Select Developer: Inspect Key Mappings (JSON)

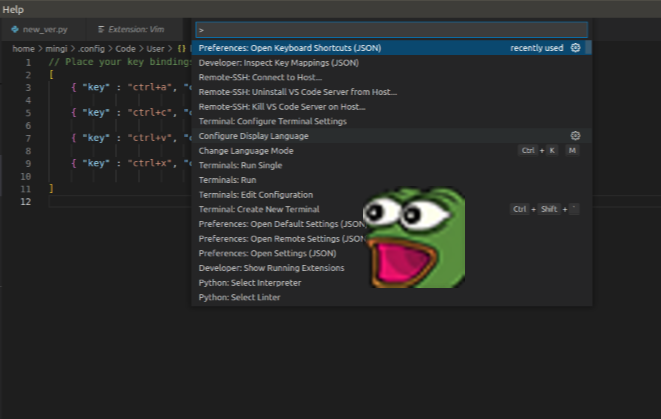click(392, 62)
